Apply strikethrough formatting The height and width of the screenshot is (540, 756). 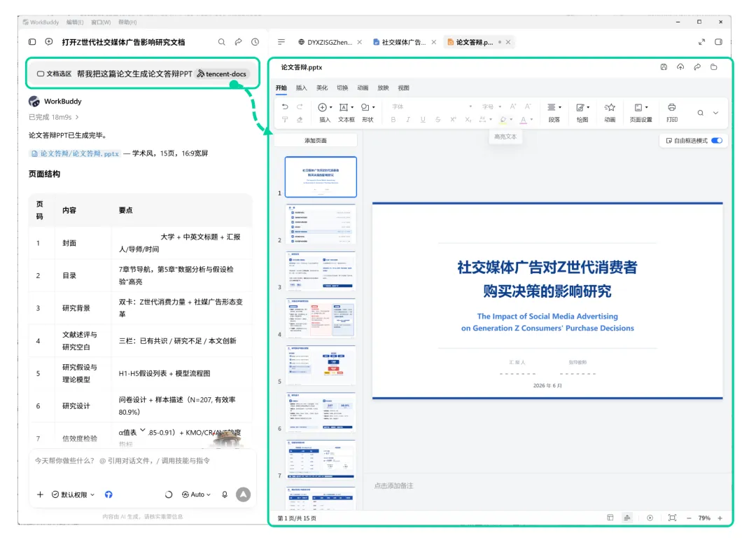[437, 120]
